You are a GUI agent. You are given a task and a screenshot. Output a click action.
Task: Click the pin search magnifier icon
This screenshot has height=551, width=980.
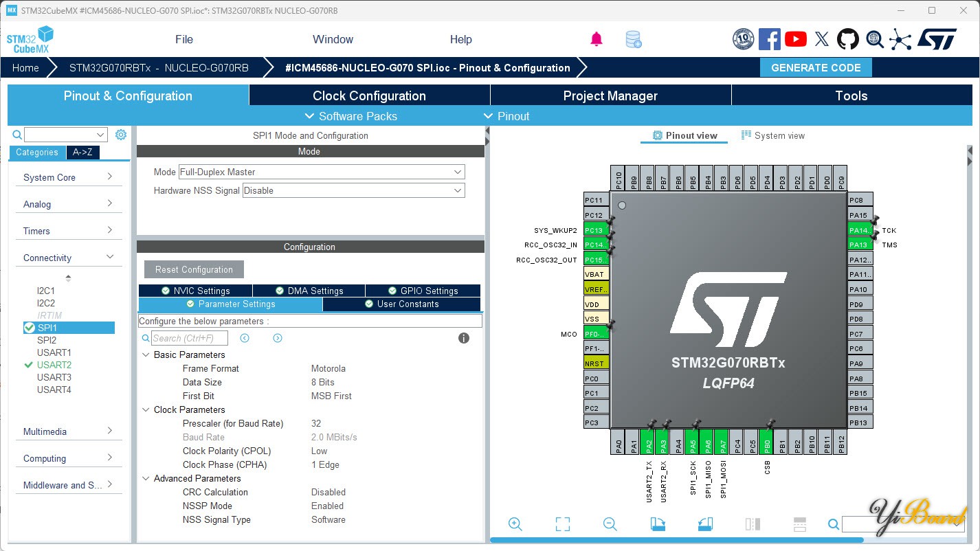coord(834,524)
